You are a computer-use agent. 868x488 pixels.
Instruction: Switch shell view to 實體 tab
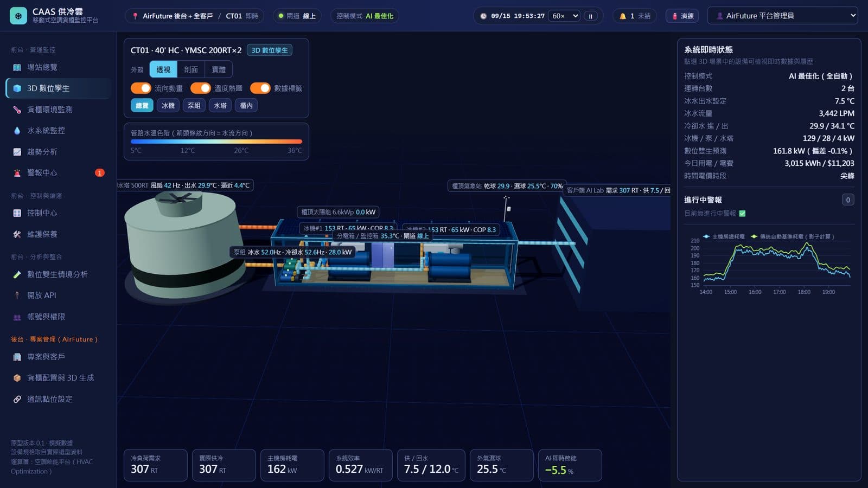(x=219, y=69)
